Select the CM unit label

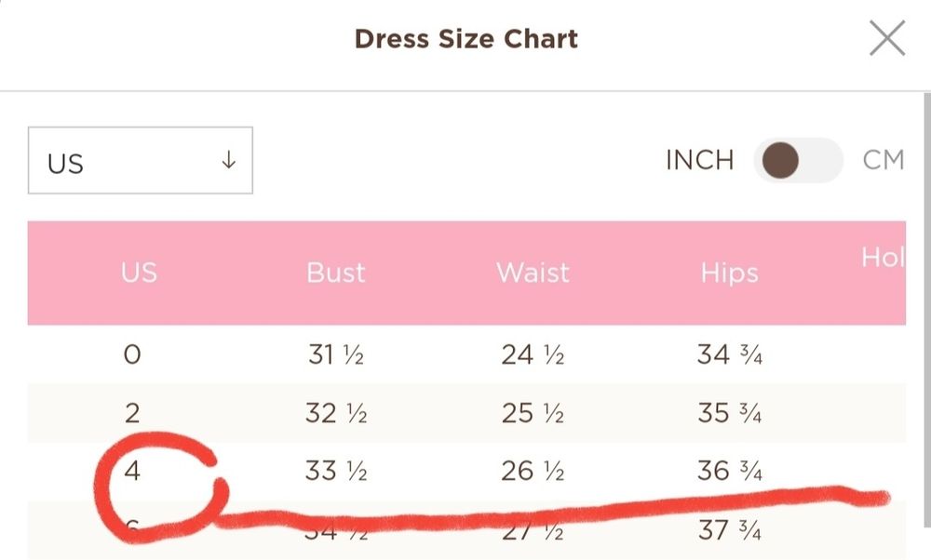pos(884,160)
